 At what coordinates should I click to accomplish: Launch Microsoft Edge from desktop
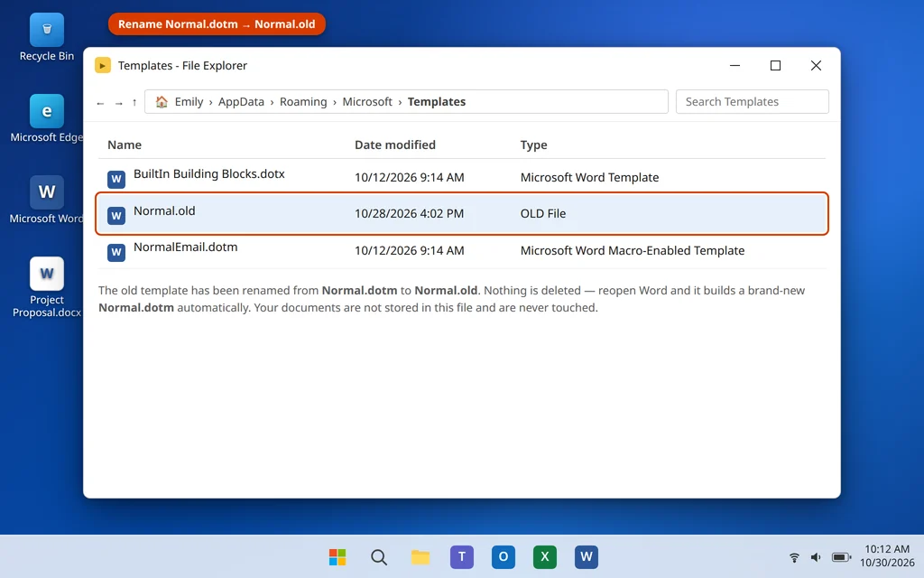47,118
